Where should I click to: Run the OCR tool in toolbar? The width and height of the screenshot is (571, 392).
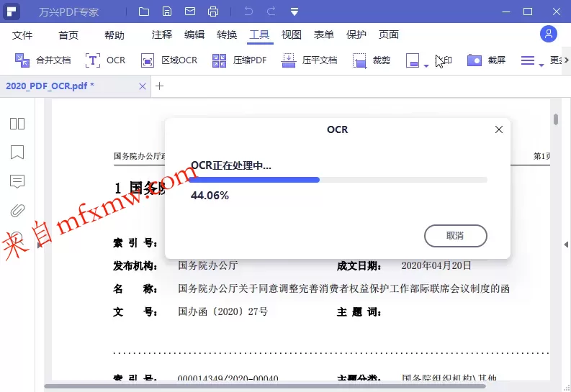[x=105, y=60]
